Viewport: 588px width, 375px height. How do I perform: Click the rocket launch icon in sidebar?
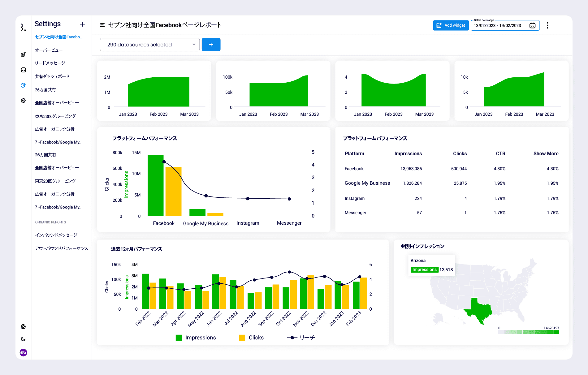point(23,55)
